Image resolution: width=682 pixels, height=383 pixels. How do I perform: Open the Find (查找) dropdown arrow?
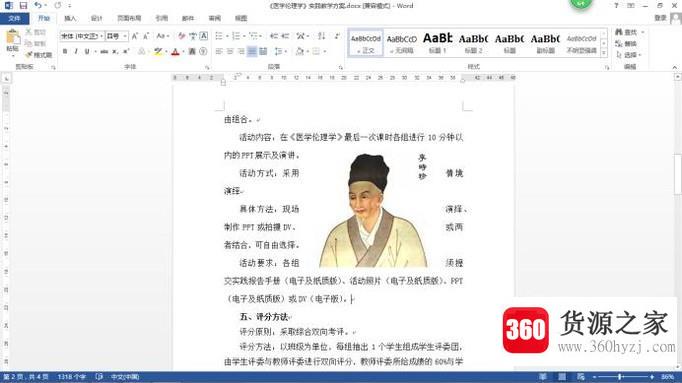pos(643,32)
